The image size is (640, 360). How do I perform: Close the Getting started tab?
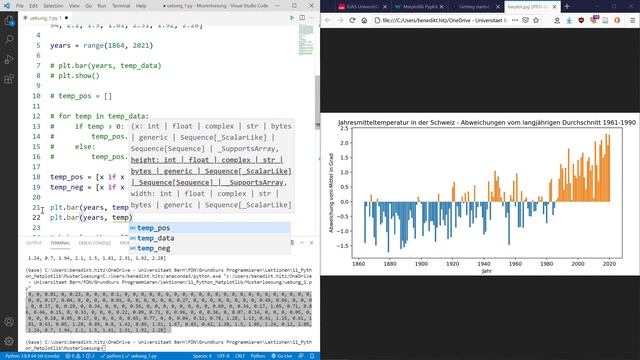point(498,7)
